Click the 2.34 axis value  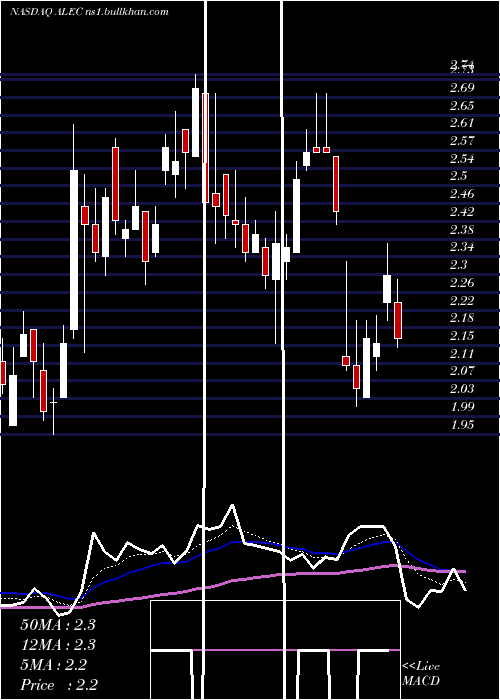pyautogui.click(x=462, y=247)
